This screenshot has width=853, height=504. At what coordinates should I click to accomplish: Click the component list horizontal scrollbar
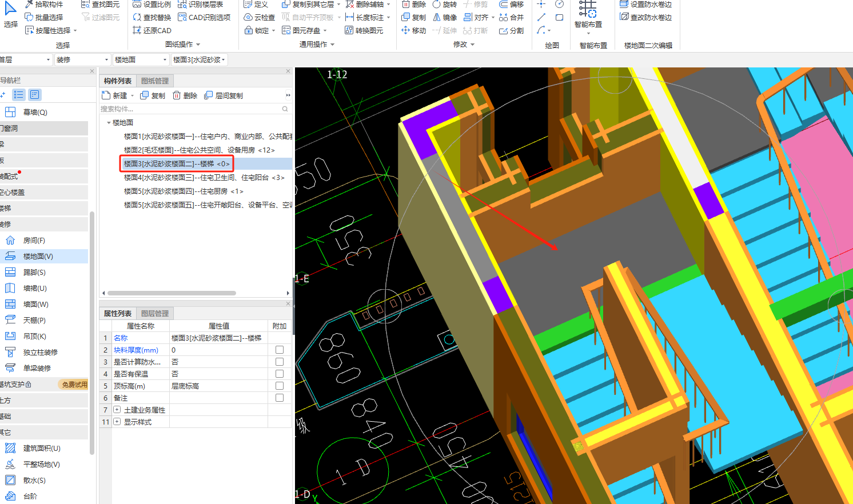tap(172, 293)
